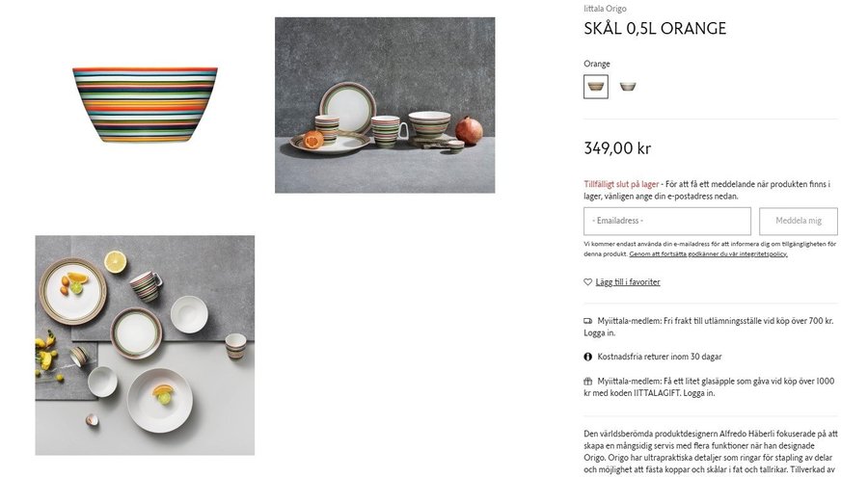This screenshot has height=477, width=868.
Task: Click the 349,00 kr price
Action: 617,148
